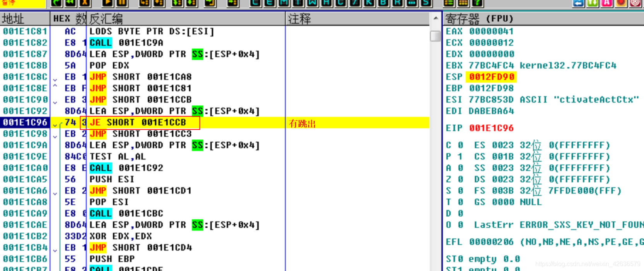Close the debugged program with the X icon
This screenshot has width=644, height=271.
85,3
